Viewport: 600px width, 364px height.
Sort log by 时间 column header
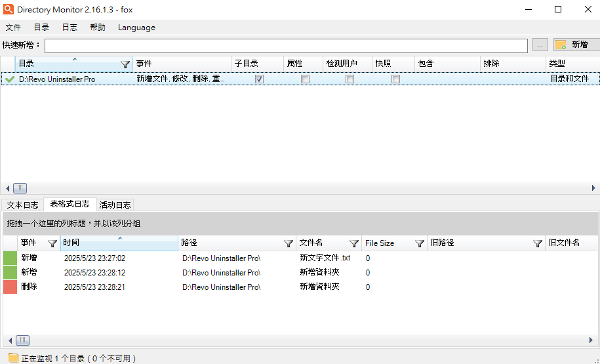(118, 243)
